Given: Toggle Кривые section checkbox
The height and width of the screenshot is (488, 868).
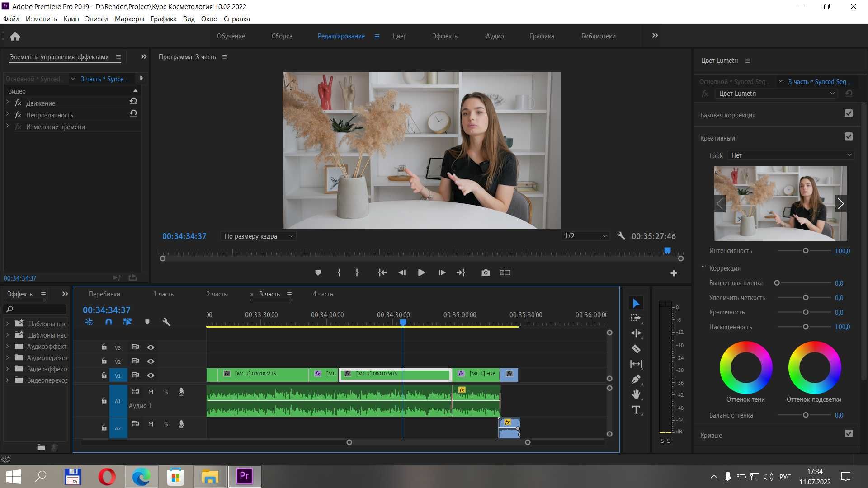Looking at the screenshot, I should click(x=849, y=434).
